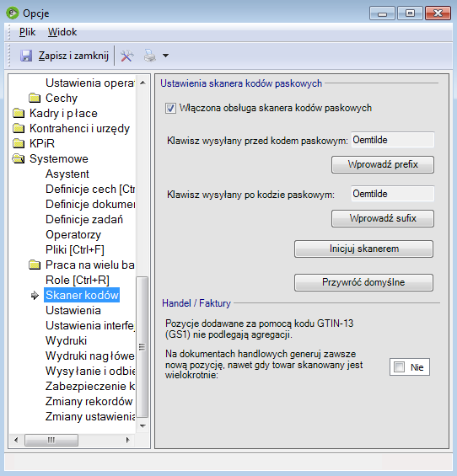The image size is (457, 476).
Task: Select Zabezpieczenie k... item
Action: click(x=90, y=386)
